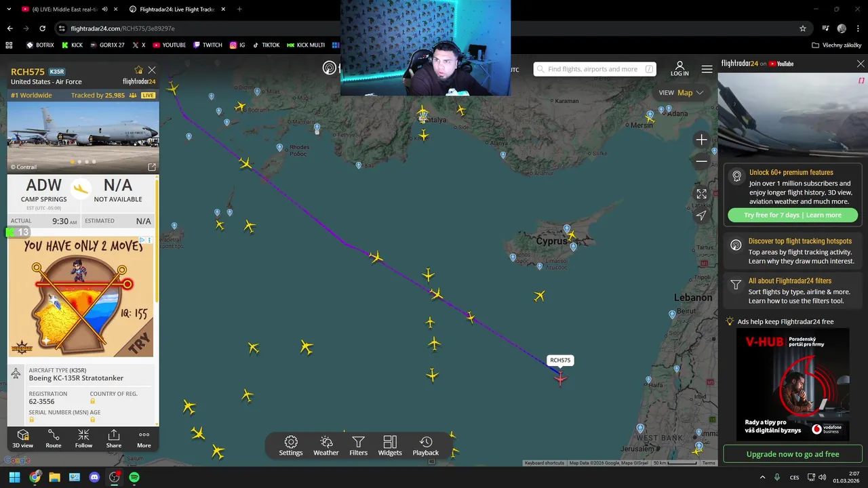Click the airport pin near Beirut
This screenshot has width=868, height=488.
tap(672, 314)
